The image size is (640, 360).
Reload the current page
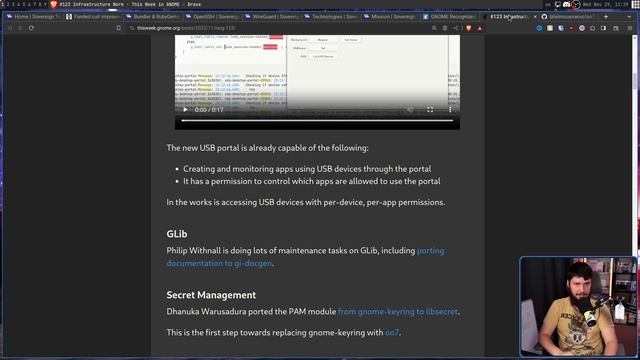pyautogui.click(x=31, y=28)
